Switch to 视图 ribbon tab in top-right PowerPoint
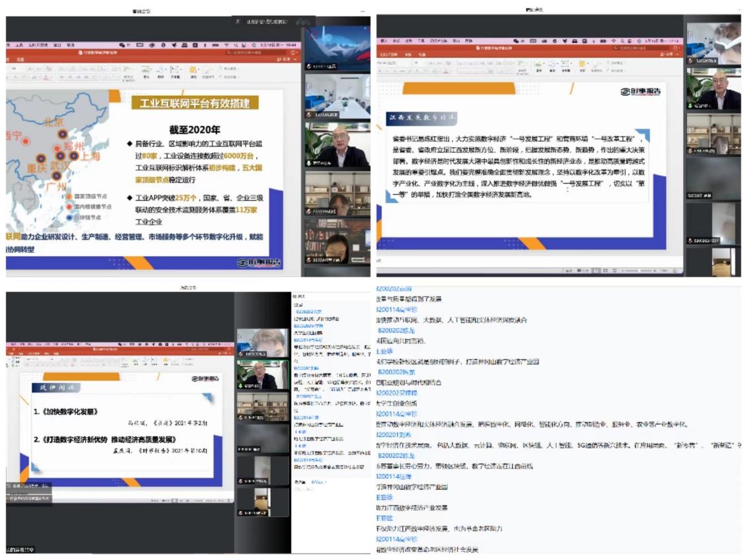This screenshot has width=747, height=560. [x=421, y=55]
